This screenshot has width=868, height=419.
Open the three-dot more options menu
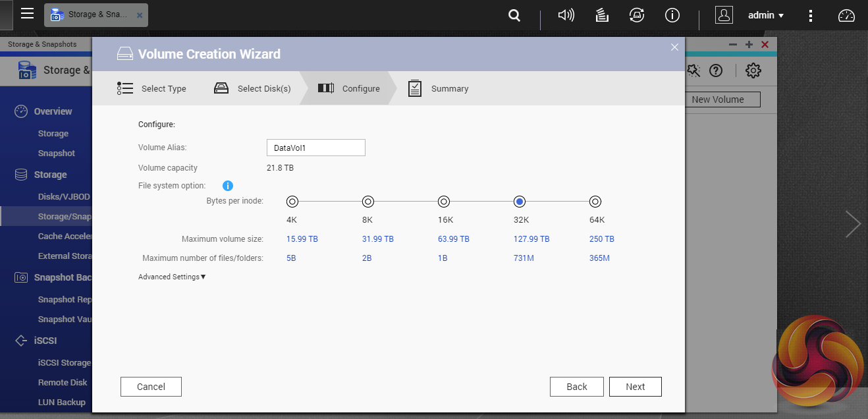tap(811, 15)
